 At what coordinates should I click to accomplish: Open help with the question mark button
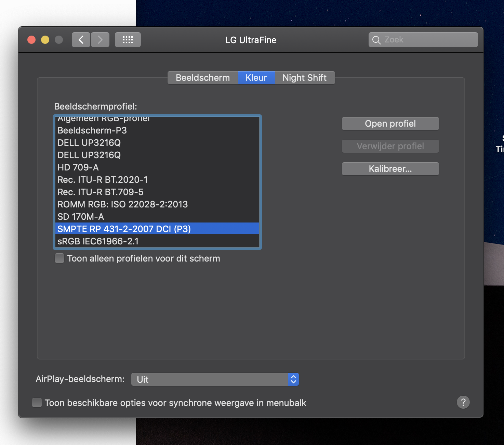463,402
